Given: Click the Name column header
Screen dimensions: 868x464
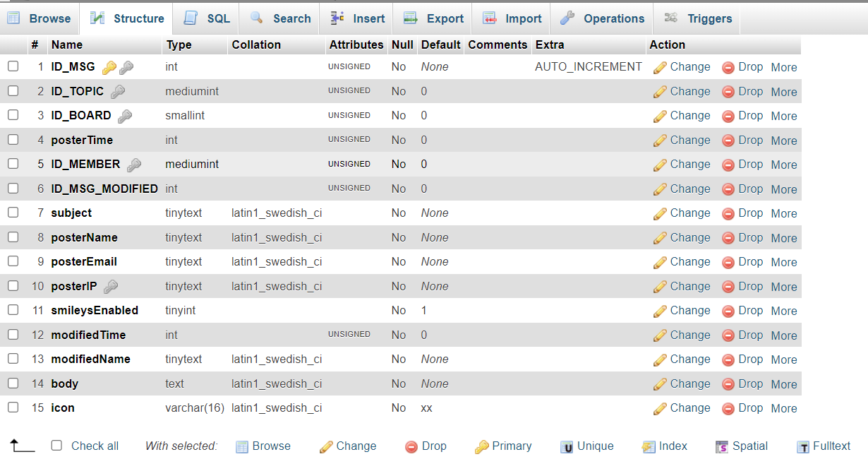Looking at the screenshot, I should click(67, 44).
